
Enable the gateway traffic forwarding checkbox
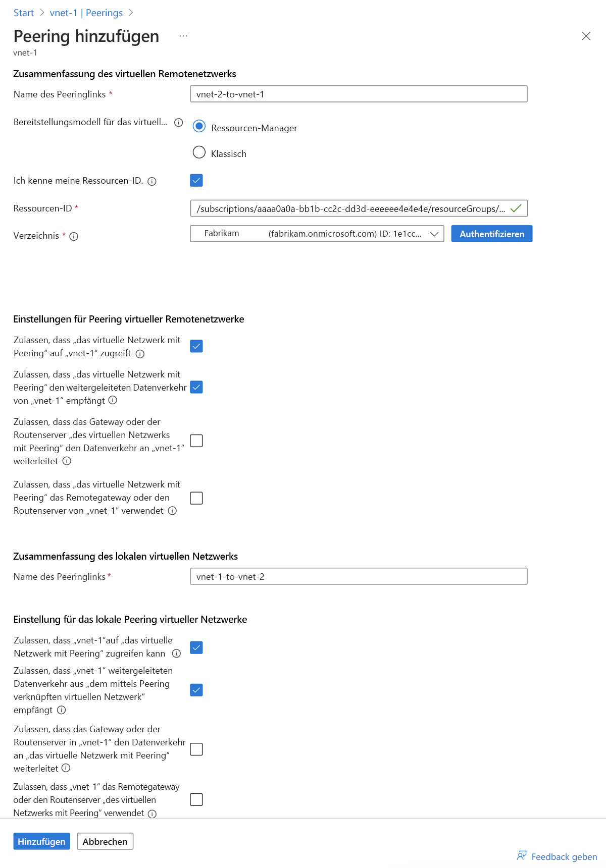(197, 440)
